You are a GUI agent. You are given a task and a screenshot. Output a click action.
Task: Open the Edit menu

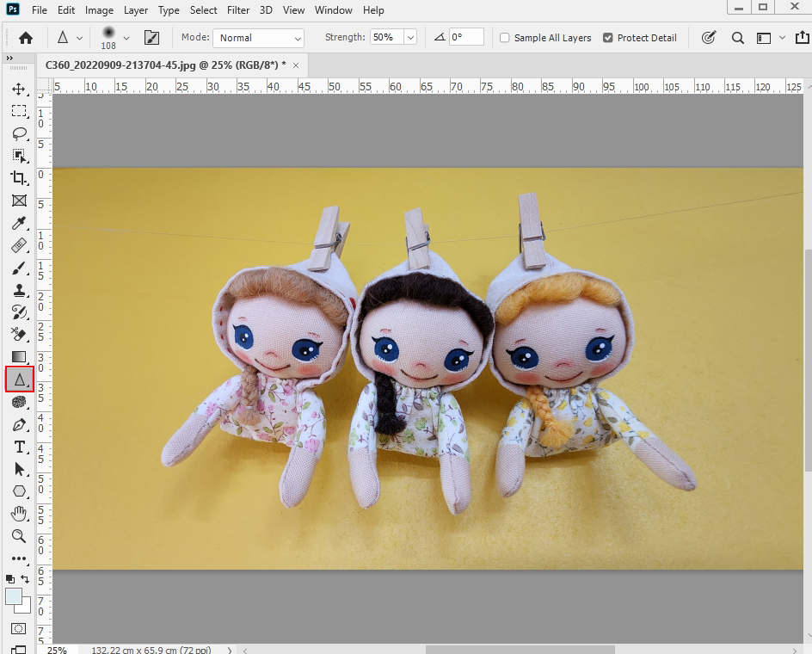[66, 9]
